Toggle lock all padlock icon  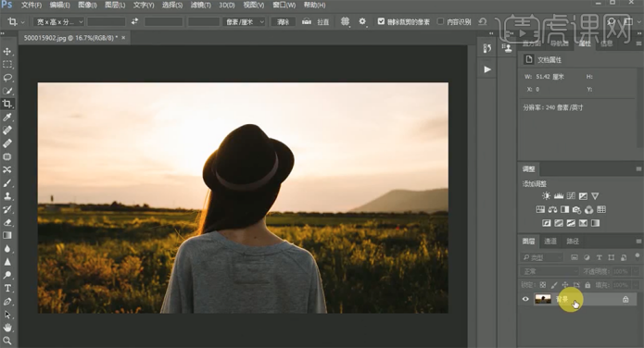pyautogui.click(x=587, y=285)
